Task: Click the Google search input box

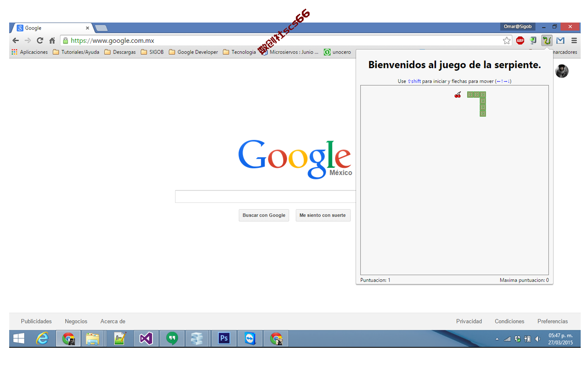Action: tap(266, 196)
